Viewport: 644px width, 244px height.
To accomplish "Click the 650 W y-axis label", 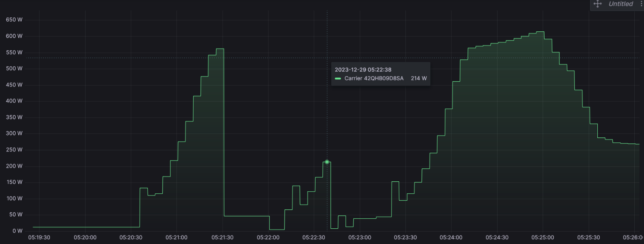I will (14, 20).
